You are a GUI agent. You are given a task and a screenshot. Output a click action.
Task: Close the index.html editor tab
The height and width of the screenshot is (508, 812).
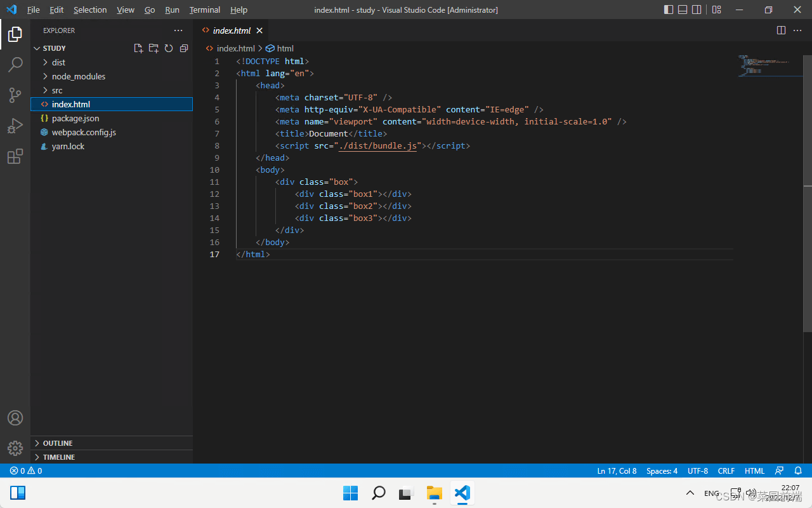(x=259, y=30)
